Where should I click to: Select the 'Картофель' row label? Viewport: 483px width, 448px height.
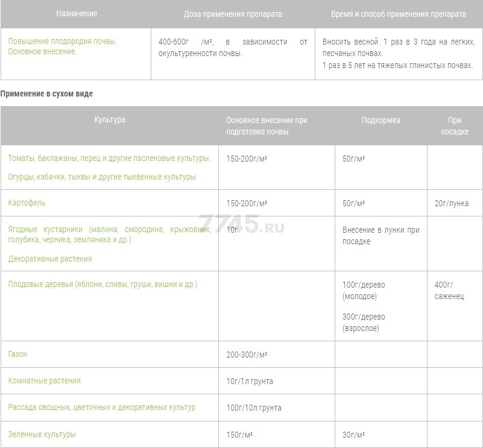point(27,203)
